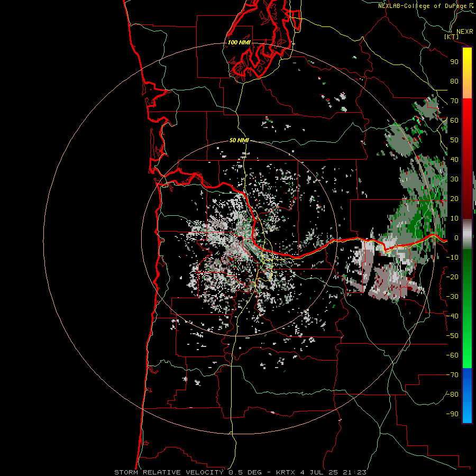Click the positive 80 scale label
Image resolution: width=476 pixels, height=476 pixels.
[454, 81]
